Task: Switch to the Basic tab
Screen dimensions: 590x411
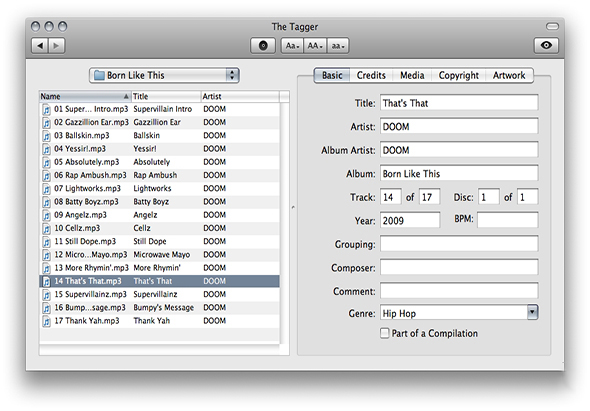Action: 332,75
